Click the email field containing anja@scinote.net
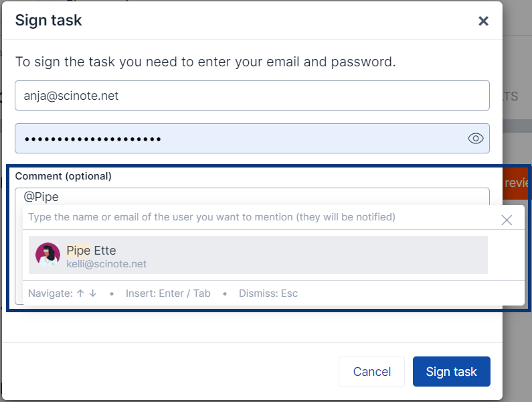Viewport: 532px width, 402px height. coord(252,96)
